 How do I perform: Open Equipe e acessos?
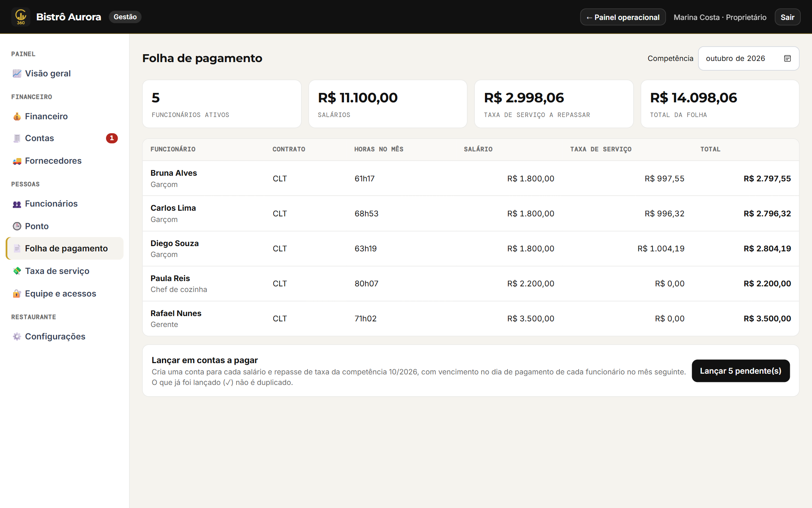pos(65,294)
